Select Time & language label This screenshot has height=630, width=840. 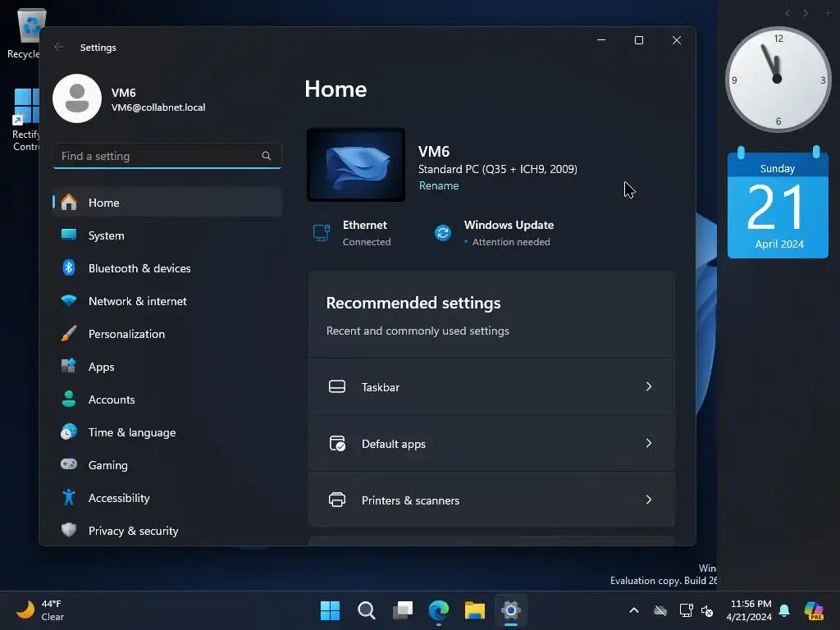(x=132, y=432)
